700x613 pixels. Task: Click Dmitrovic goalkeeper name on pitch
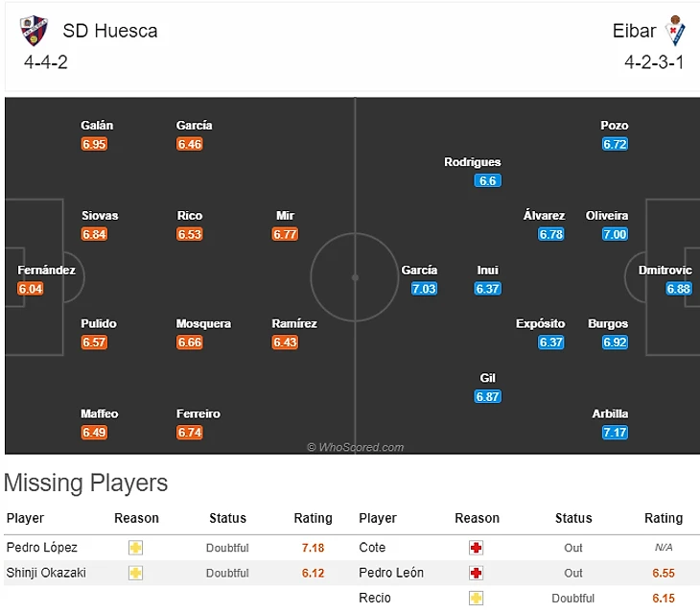click(665, 271)
